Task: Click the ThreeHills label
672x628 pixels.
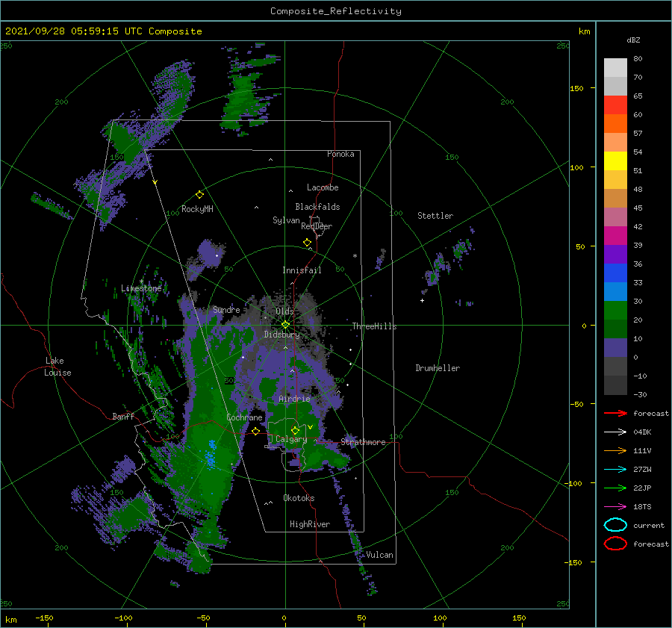Action: click(375, 326)
